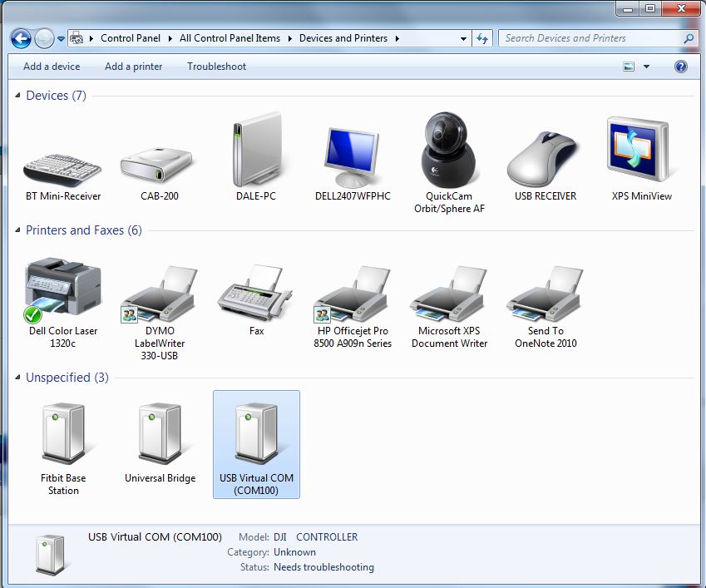Click the Search Devices and Printers field

[x=590, y=38]
